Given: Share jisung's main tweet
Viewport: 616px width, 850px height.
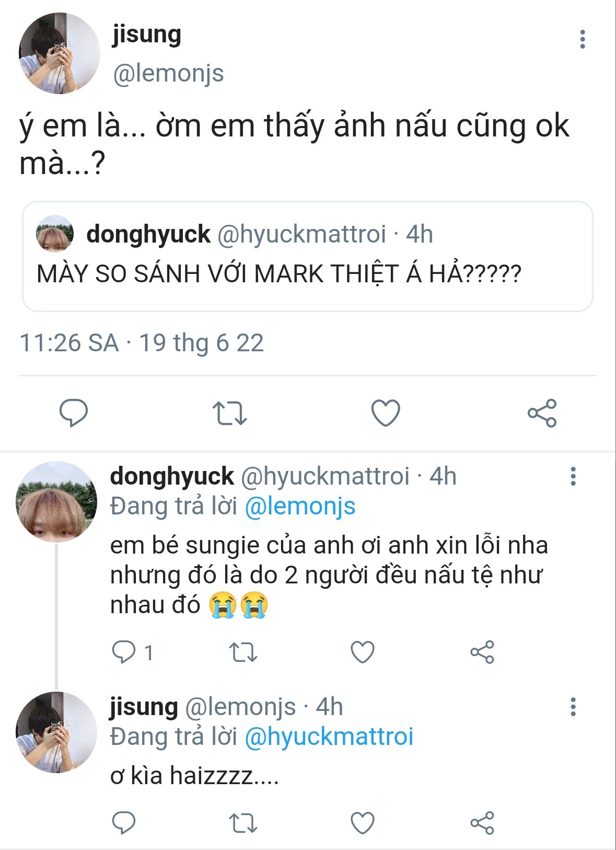Looking at the screenshot, I should click(542, 413).
